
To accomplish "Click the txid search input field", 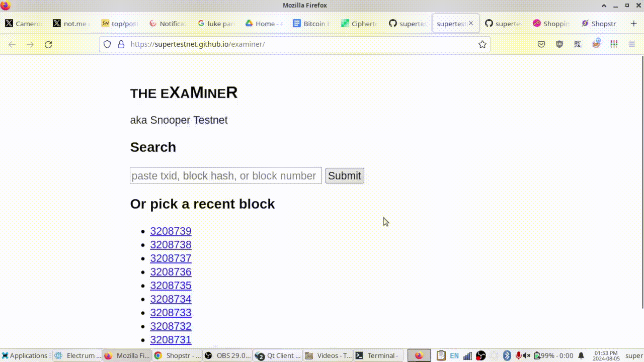I will tap(225, 175).
